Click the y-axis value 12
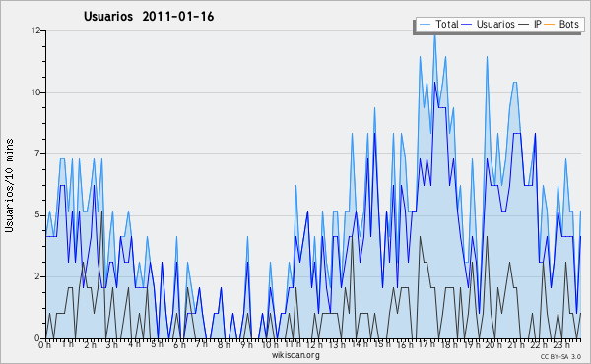The height and width of the screenshot is (364, 591). pos(35,30)
